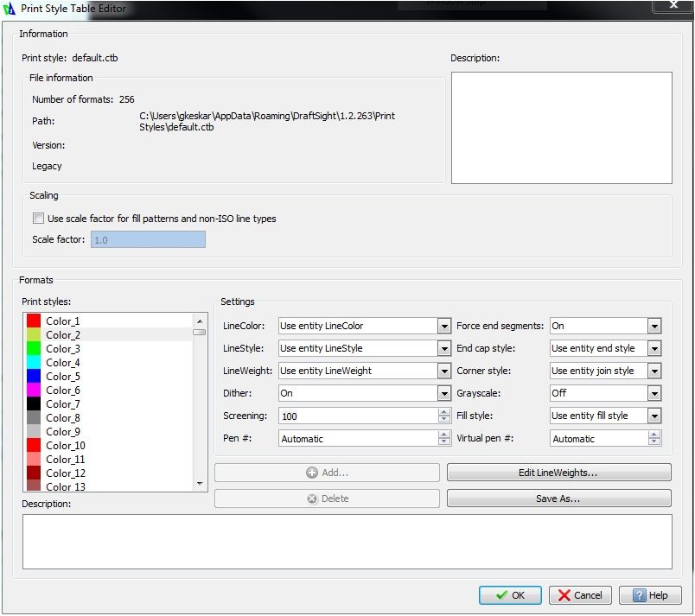This screenshot has height=616, width=695.
Task: Select the Color_4 cyan swatch
Action: [34, 362]
